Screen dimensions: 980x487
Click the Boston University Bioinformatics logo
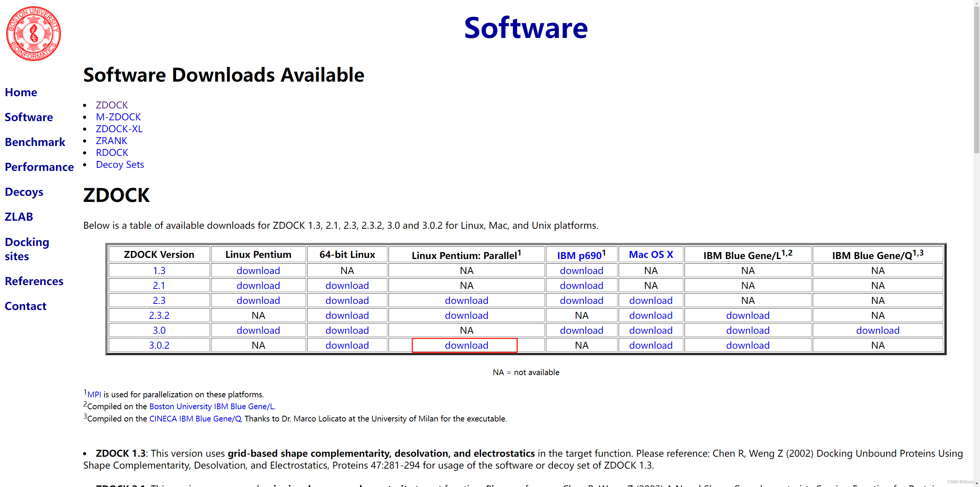coord(33,33)
